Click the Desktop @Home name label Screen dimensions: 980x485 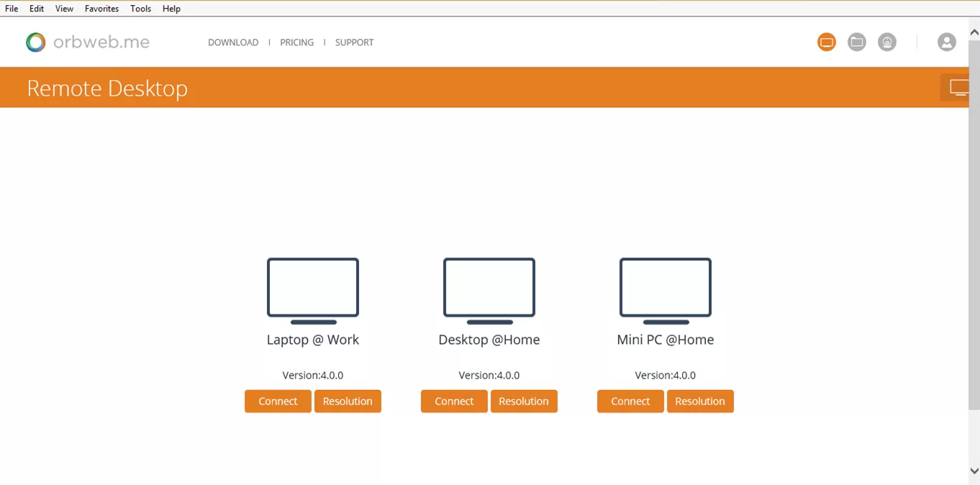point(489,340)
